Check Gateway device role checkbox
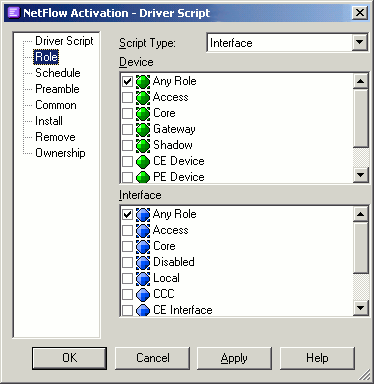 [x=127, y=129]
